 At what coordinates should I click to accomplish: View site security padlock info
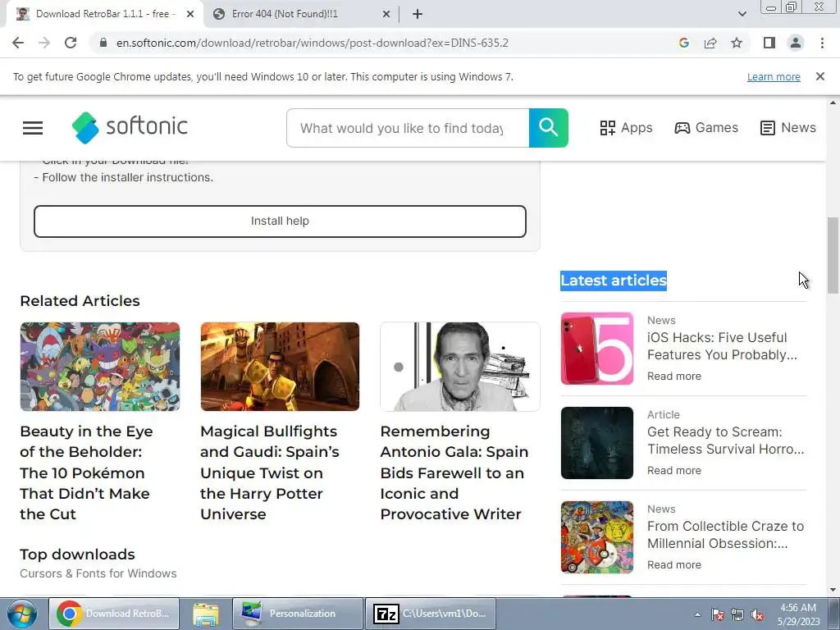click(x=103, y=43)
